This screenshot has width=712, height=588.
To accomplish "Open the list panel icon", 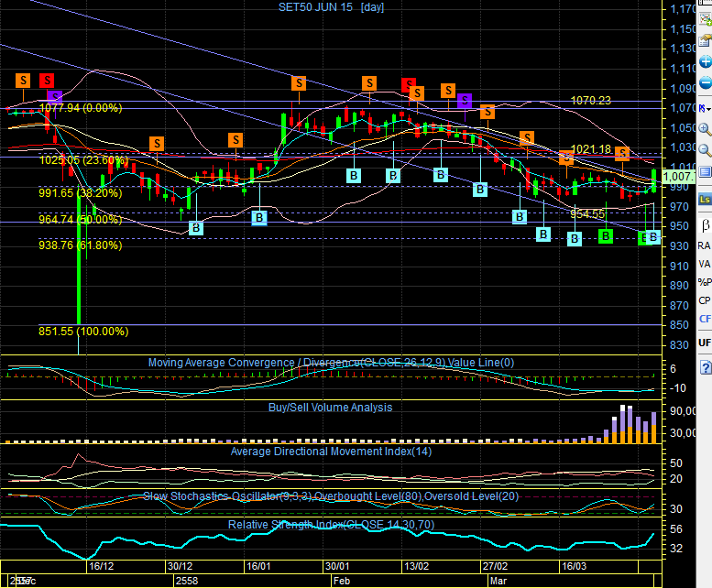I will click(x=706, y=171).
